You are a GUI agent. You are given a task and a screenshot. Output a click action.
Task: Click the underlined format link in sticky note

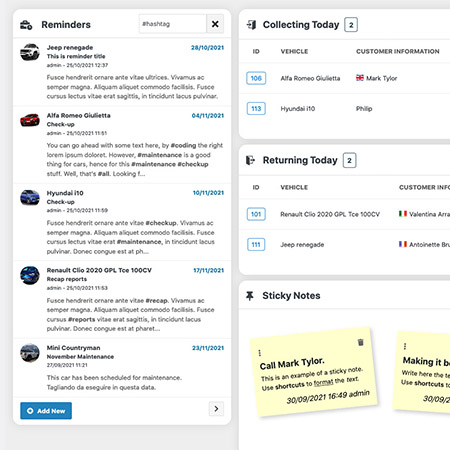(323, 382)
